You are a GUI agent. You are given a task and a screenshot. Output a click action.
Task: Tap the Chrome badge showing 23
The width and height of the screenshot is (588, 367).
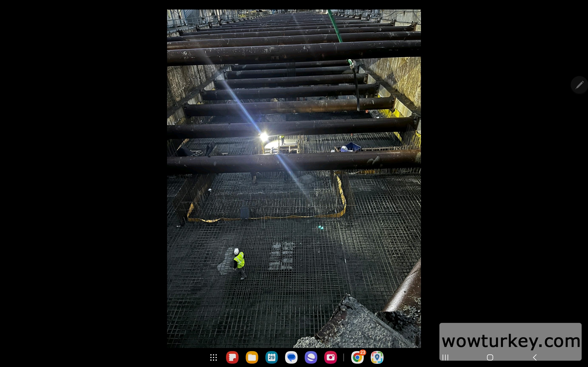click(x=363, y=353)
